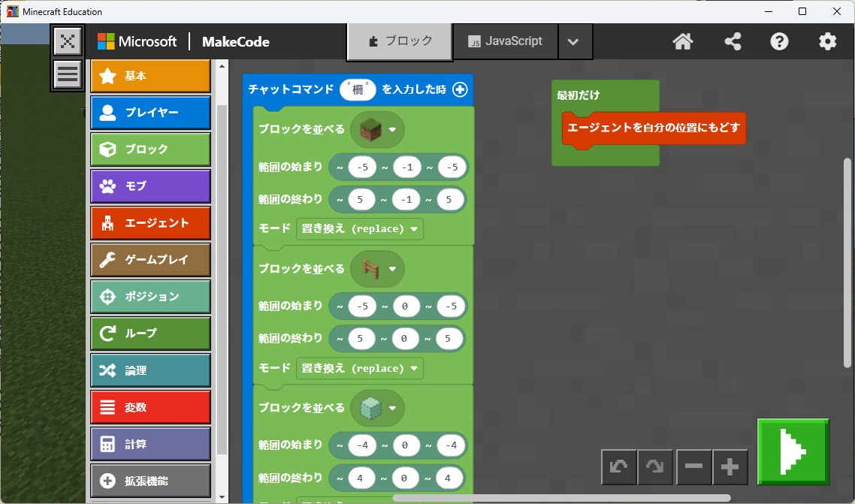Open glass block type dropdown arrow
The width and height of the screenshot is (855, 504).
393,408
